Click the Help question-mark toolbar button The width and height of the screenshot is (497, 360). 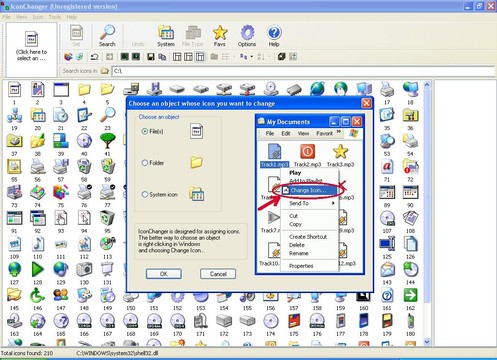[274, 36]
